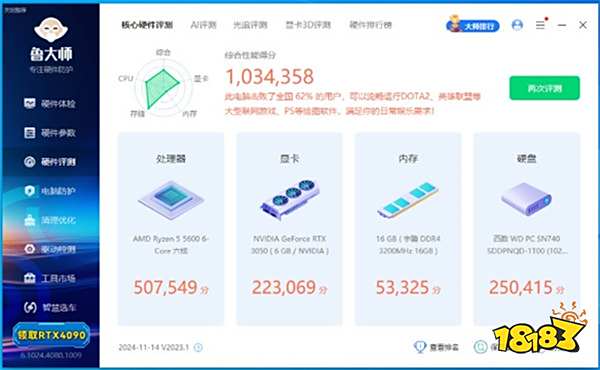Open 驱动检测 in the sidebar
This screenshot has height=370, width=600.
50,249
